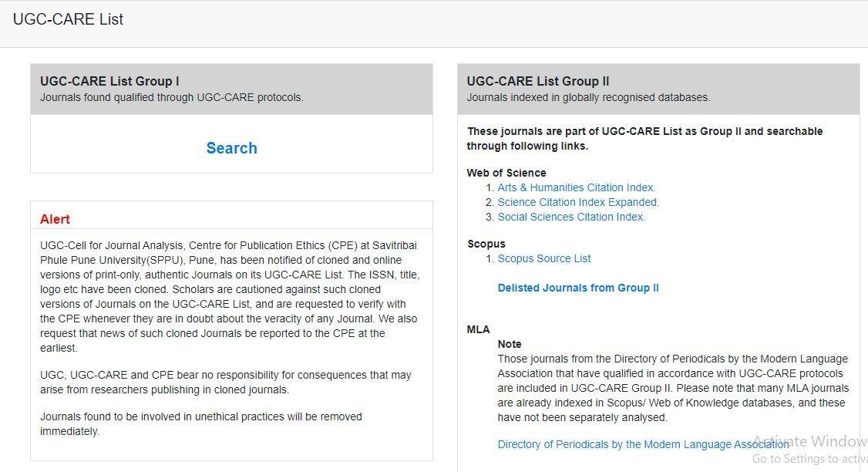Click the UGC-CARE List Group I heading
The height and width of the screenshot is (472, 868).
(x=109, y=81)
